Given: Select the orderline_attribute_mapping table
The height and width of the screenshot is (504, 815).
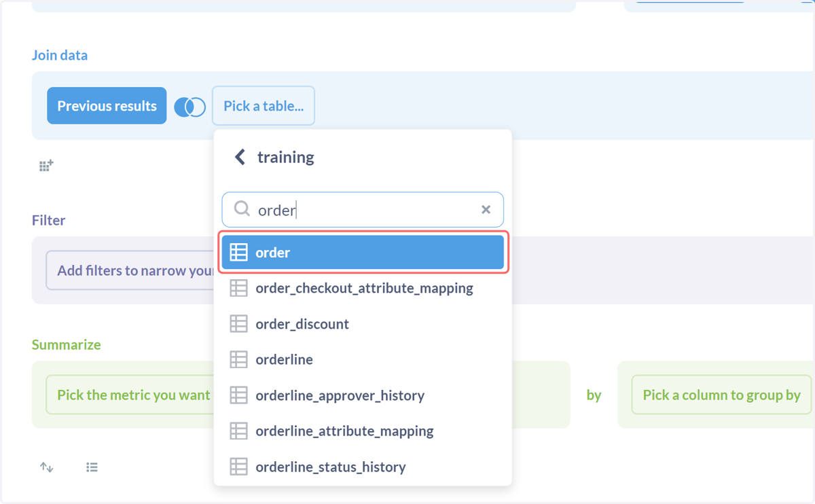Looking at the screenshot, I should [363, 431].
